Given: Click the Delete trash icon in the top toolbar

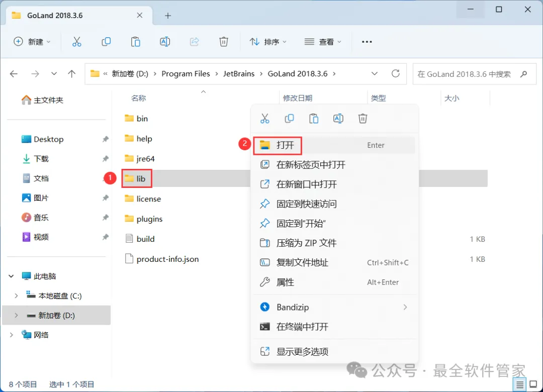Looking at the screenshot, I should click(x=224, y=42).
